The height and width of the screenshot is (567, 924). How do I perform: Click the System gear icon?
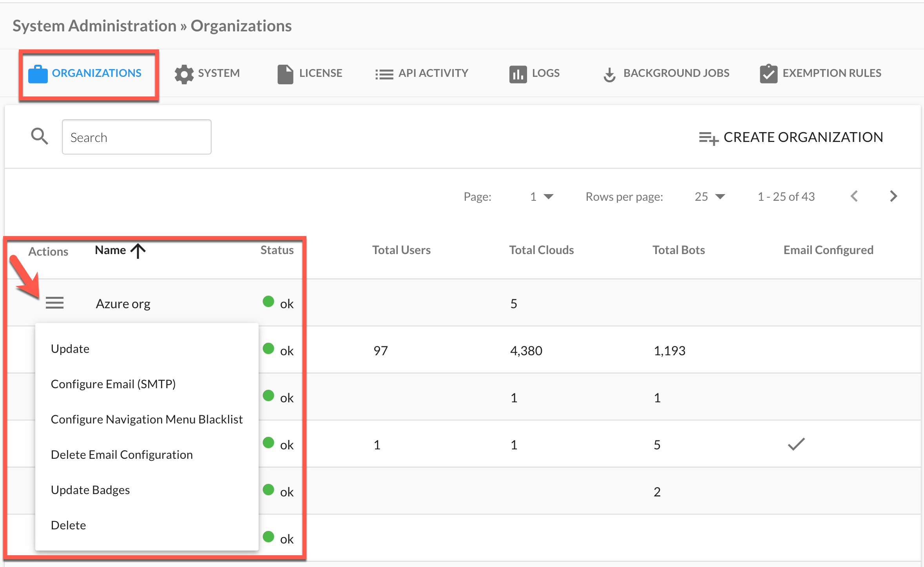[184, 74]
